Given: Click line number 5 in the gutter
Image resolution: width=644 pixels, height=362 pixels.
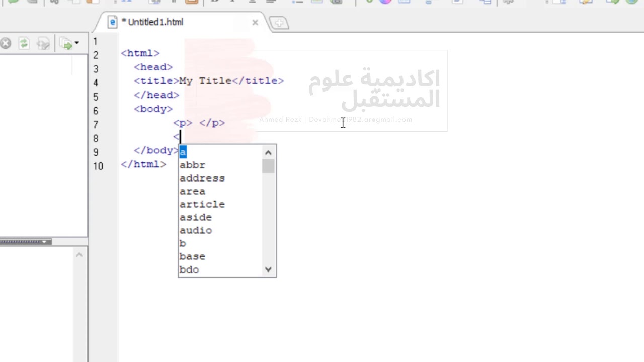Looking at the screenshot, I should 95,97.
